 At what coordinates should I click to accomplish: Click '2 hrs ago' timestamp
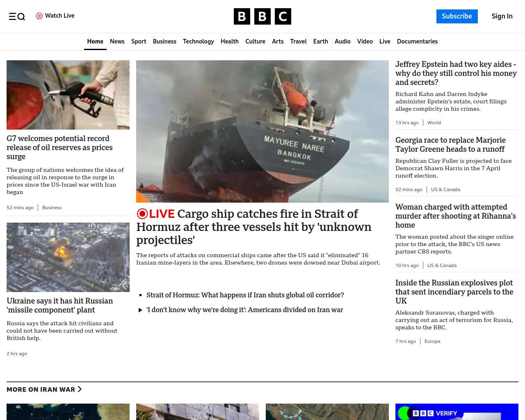pyautogui.click(x=17, y=354)
